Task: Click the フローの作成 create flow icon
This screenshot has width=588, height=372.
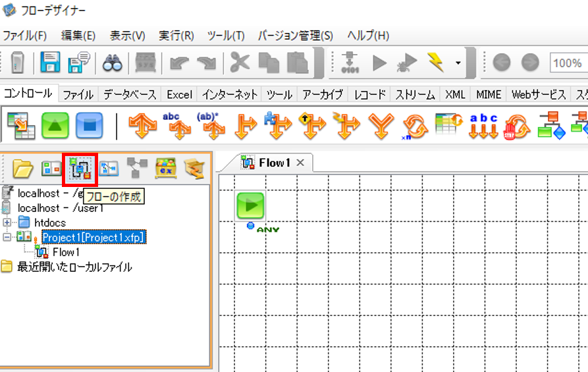Action: [80, 169]
